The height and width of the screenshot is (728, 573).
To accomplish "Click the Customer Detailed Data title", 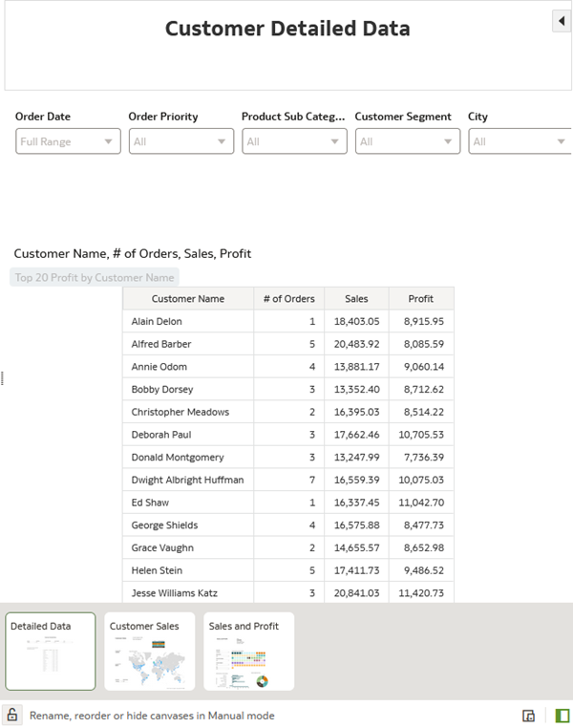I will (x=287, y=29).
